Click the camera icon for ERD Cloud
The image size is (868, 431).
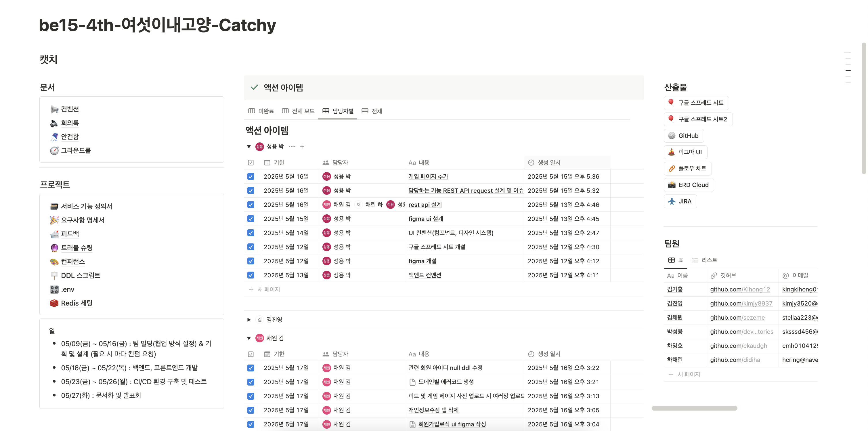pyautogui.click(x=672, y=185)
